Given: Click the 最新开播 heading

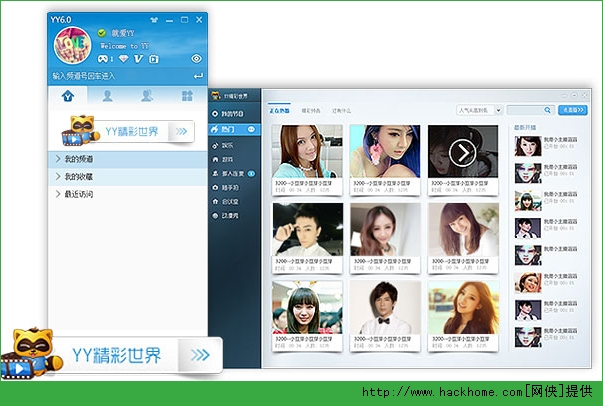Looking at the screenshot, I should tap(525, 127).
